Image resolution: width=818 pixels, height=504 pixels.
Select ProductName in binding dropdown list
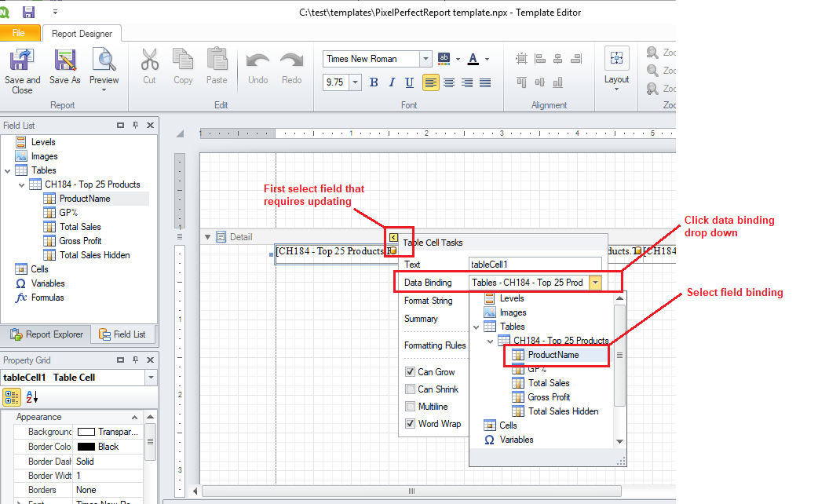(x=553, y=355)
